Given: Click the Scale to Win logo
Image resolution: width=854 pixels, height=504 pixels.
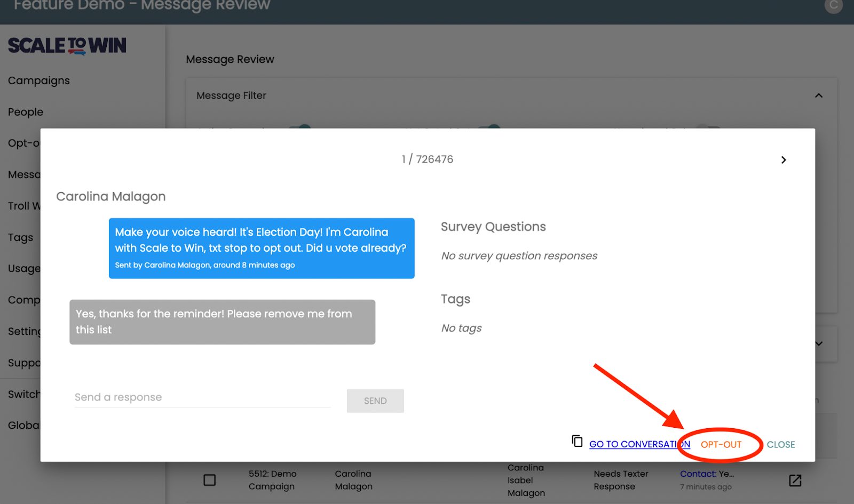Looking at the screenshot, I should point(67,46).
